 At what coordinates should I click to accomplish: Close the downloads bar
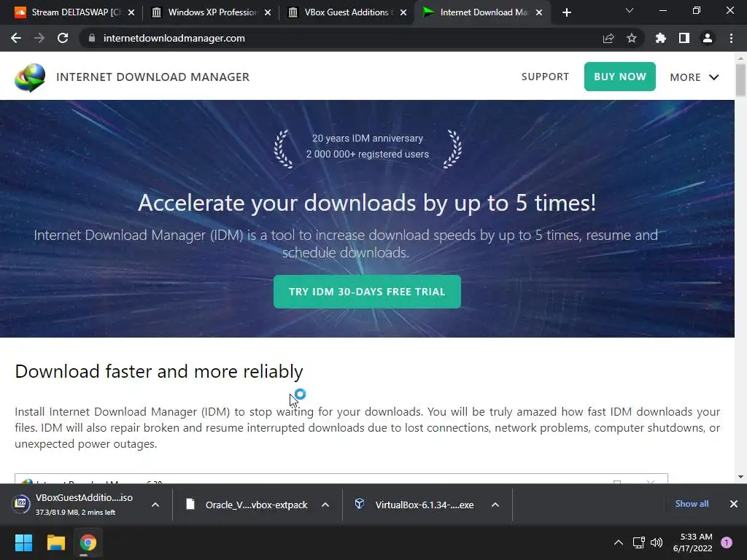pos(734,504)
